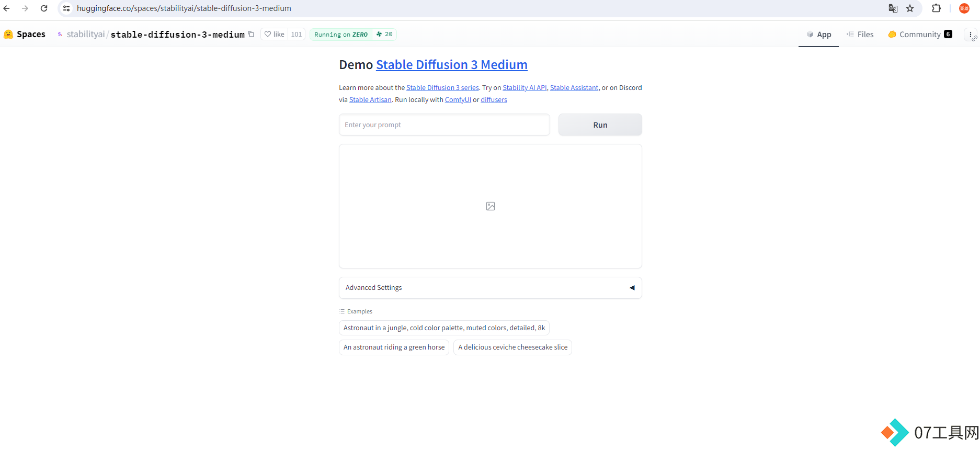Open the ComfyUI link

(458, 100)
